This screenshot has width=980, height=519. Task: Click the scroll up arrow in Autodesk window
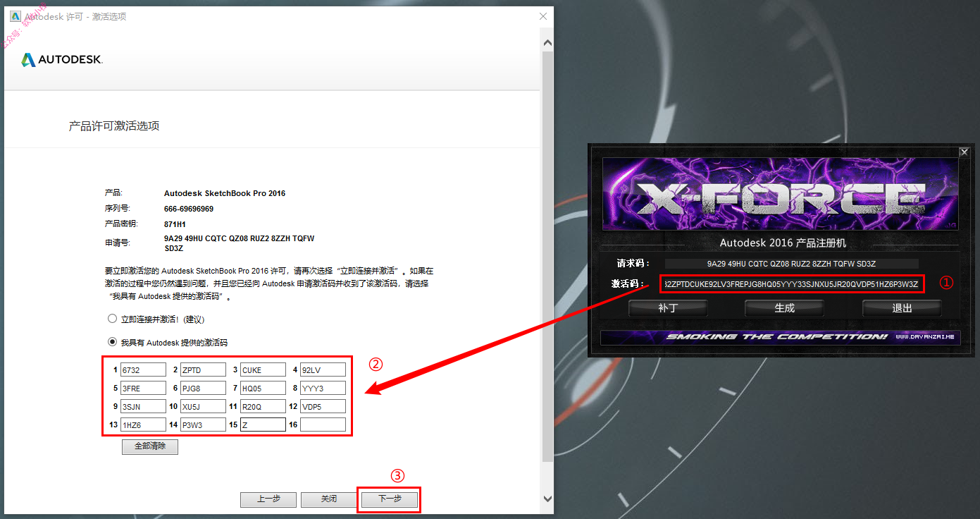point(547,43)
